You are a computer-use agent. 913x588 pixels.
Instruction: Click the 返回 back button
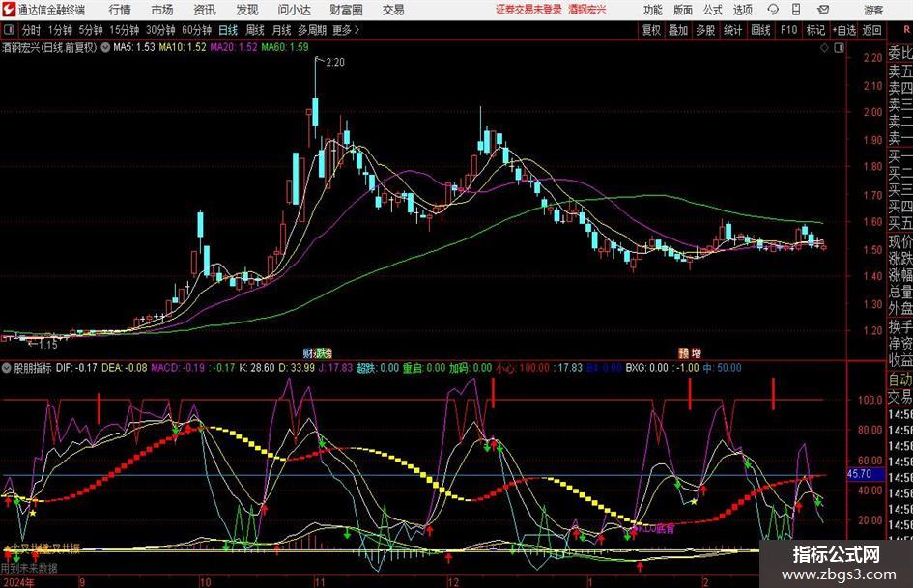coord(871,30)
